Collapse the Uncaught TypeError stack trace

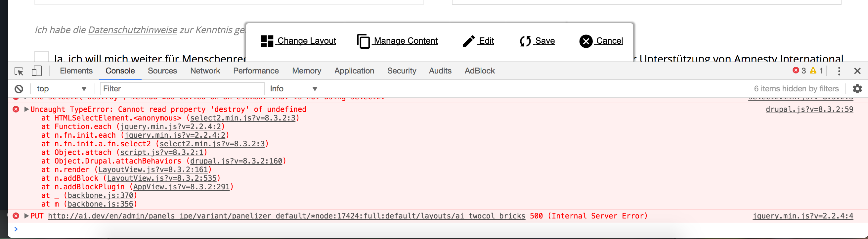pos(26,109)
